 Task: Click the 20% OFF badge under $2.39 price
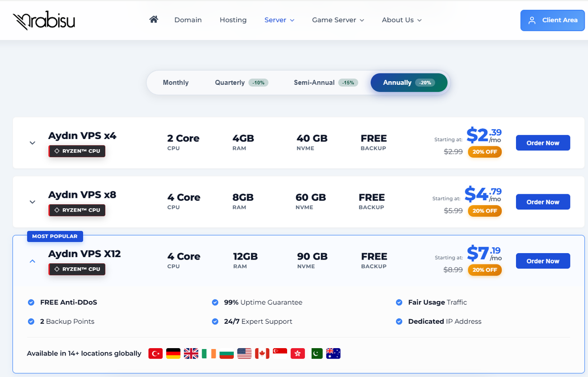tap(485, 152)
